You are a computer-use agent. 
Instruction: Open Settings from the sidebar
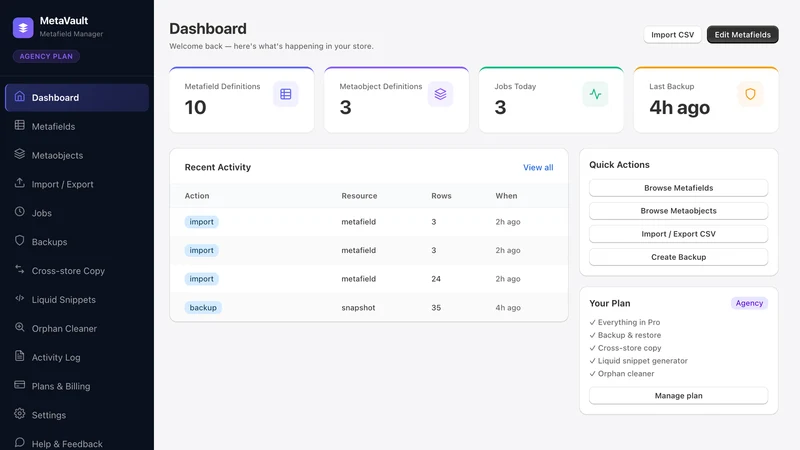pyautogui.click(x=77, y=415)
